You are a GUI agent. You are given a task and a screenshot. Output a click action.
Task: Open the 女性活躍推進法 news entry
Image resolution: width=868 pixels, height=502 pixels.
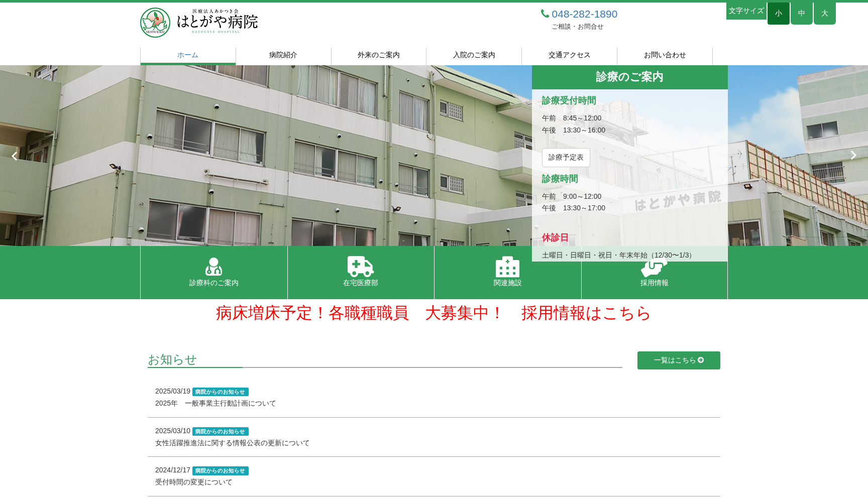pyautogui.click(x=232, y=443)
